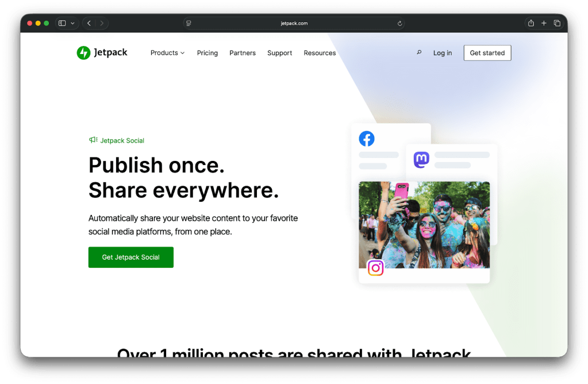Open the search icon in the navigation
588x384 pixels.
coord(419,52)
